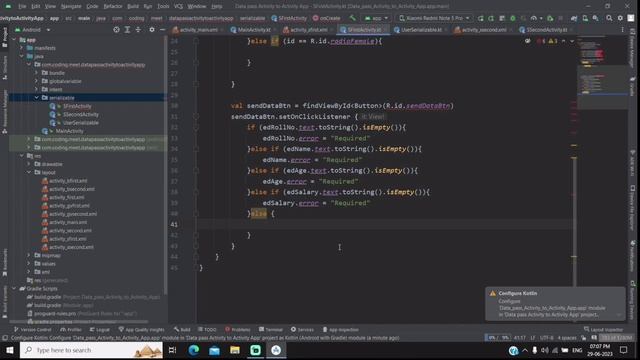Expand the manifests folder
The image size is (640, 360).
click(22, 48)
